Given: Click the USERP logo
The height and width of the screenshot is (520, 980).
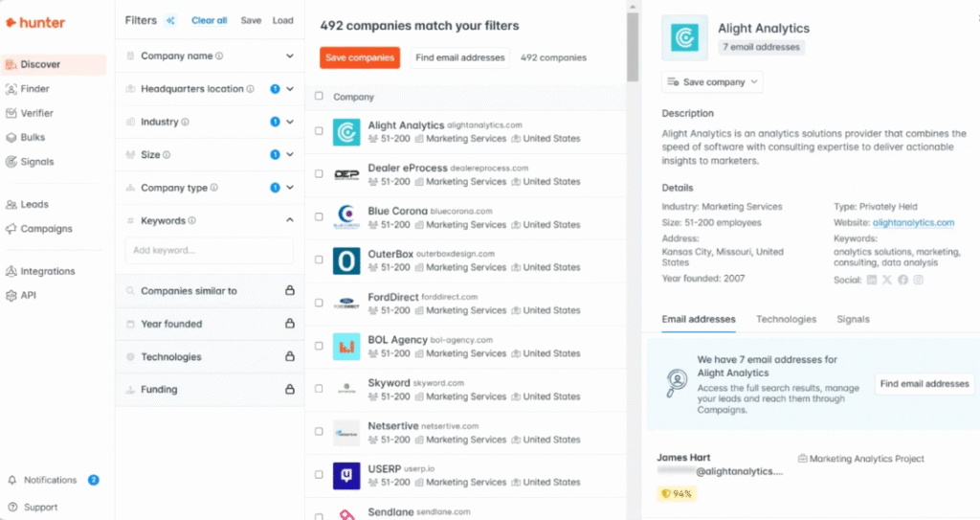Looking at the screenshot, I should click(346, 476).
